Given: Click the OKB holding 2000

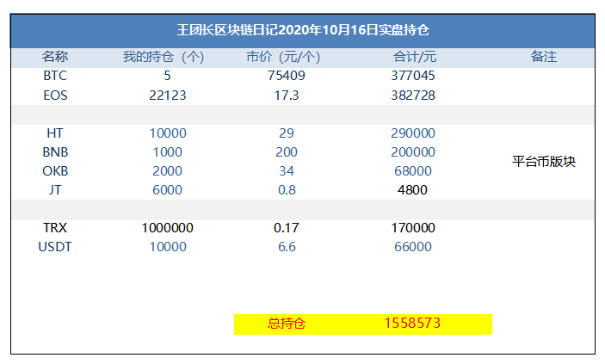Looking at the screenshot, I should [167, 171].
